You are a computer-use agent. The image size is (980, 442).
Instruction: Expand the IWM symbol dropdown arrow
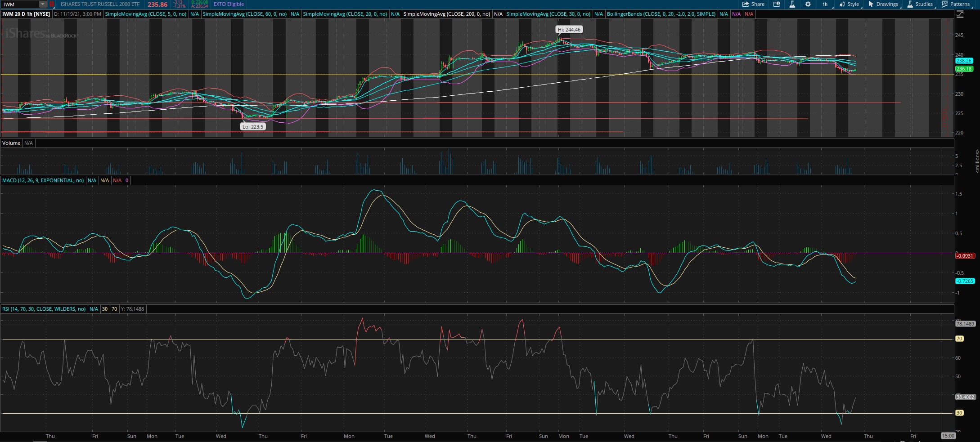(43, 4)
